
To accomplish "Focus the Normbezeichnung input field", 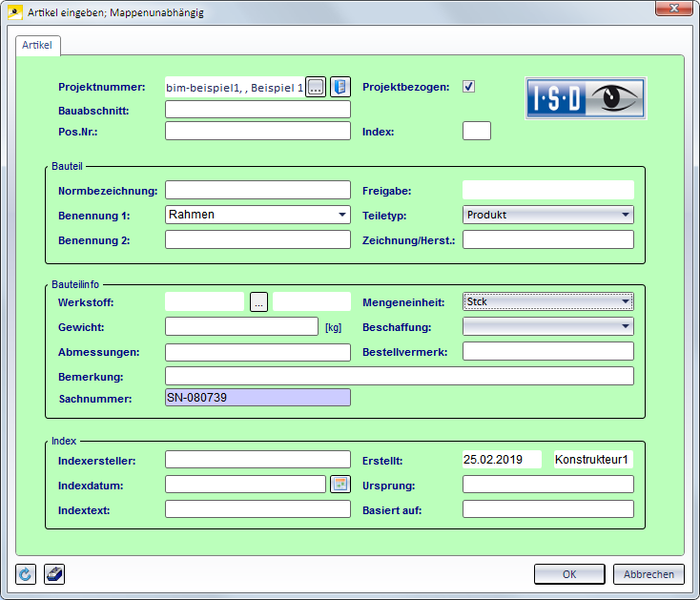I will 257,190.
